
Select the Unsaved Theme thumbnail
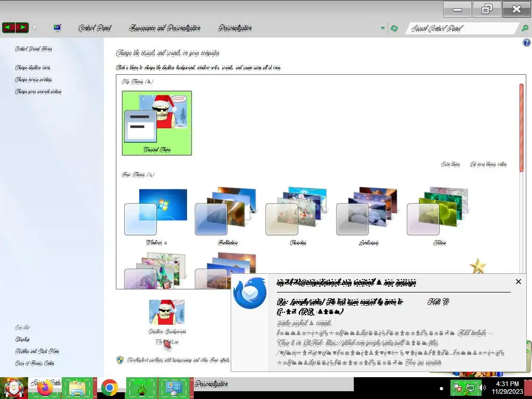click(157, 123)
